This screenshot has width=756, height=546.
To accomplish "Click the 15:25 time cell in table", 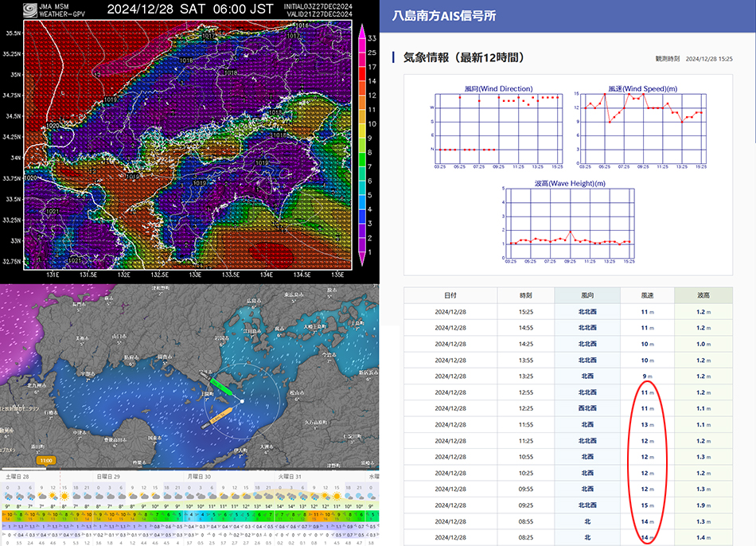I will coord(525,311).
